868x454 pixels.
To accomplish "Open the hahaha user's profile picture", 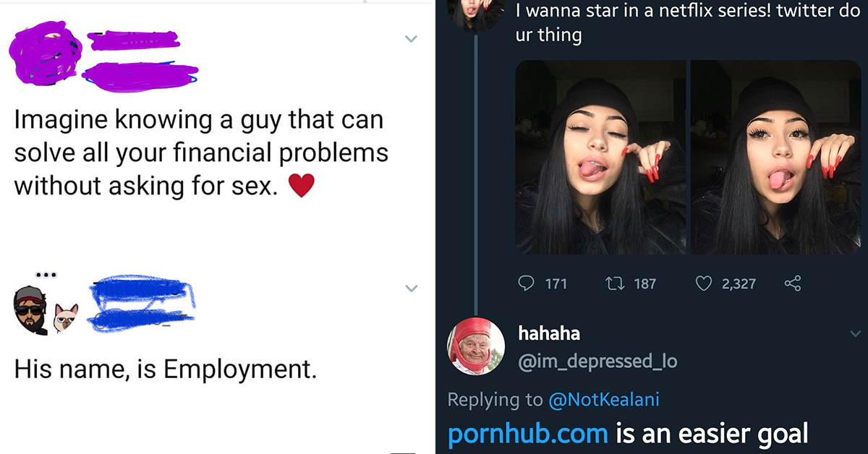I will 475,346.
